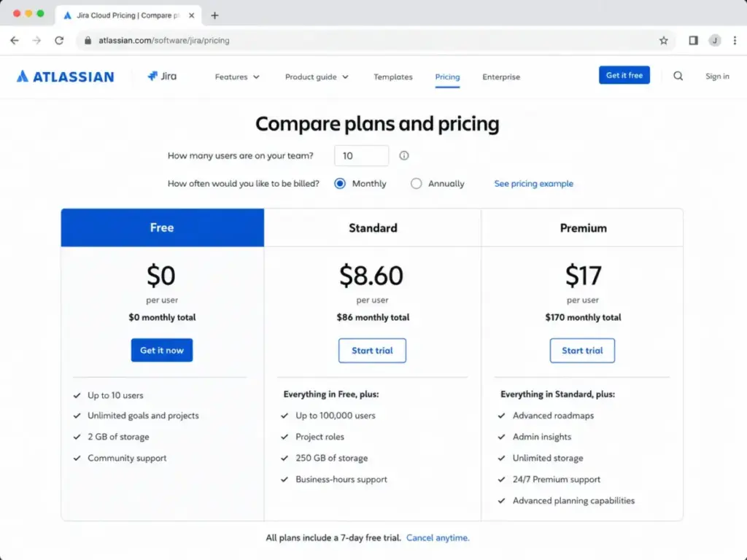This screenshot has width=747, height=560.
Task: Open the Templates nav item
Action: pos(393,77)
